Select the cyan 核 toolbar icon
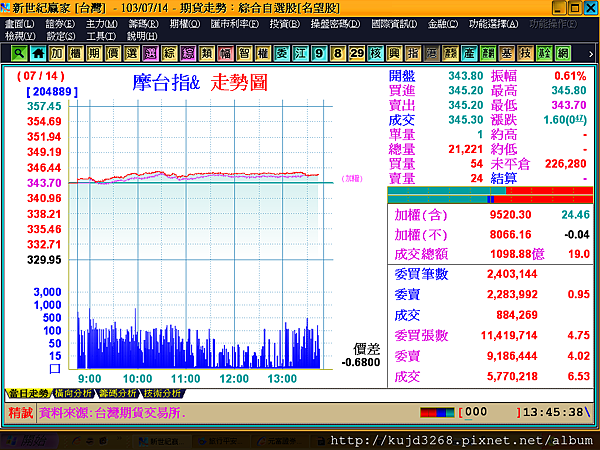Viewport: 600px width, 450px height. click(375, 53)
